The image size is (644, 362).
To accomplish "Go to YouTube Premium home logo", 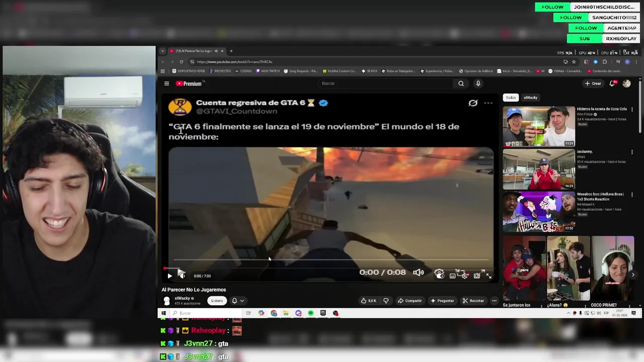I will pos(189,83).
